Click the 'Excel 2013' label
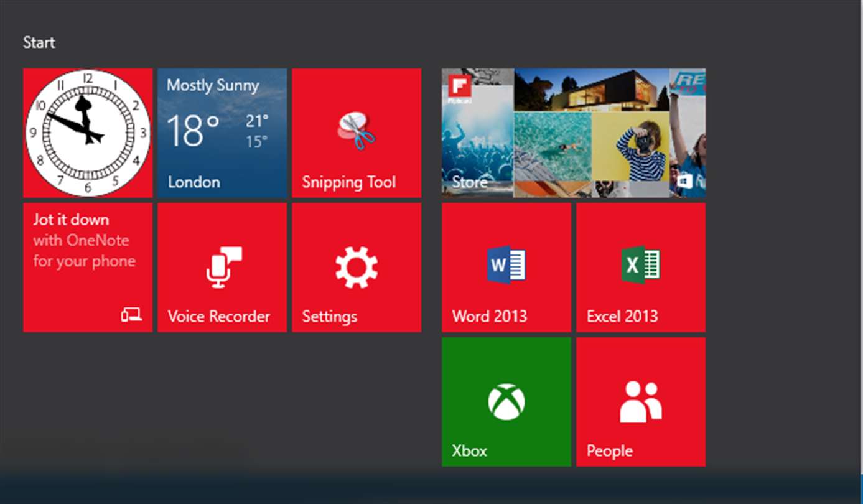The width and height of the screenshot is (863, 504). point(622,316)
